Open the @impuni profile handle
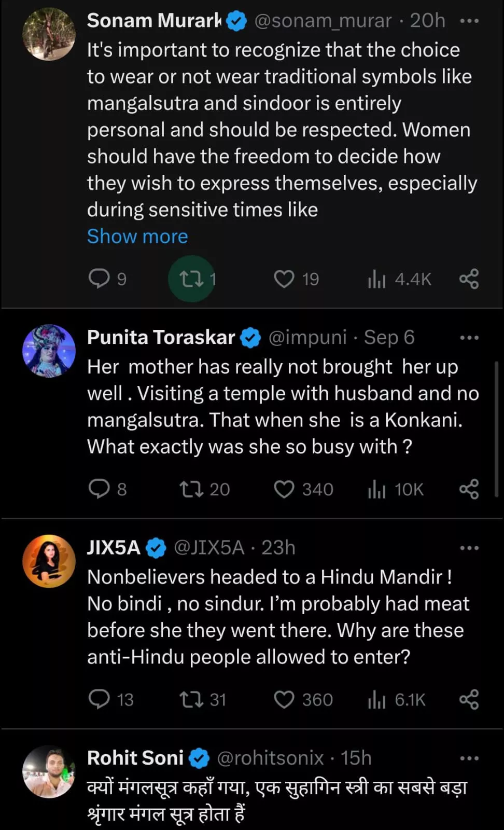This screenshot has width=504, height=830. [x=307, y=337]
